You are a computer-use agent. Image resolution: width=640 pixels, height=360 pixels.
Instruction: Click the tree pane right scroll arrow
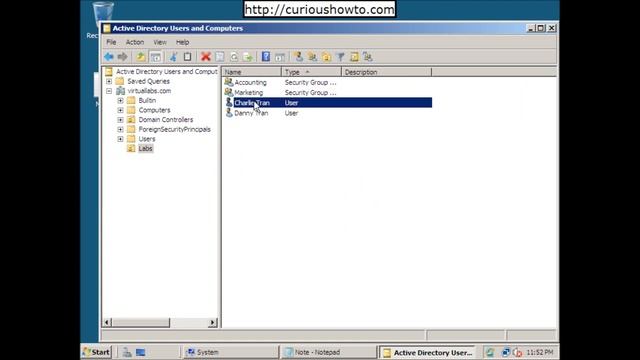click(212, 322)
